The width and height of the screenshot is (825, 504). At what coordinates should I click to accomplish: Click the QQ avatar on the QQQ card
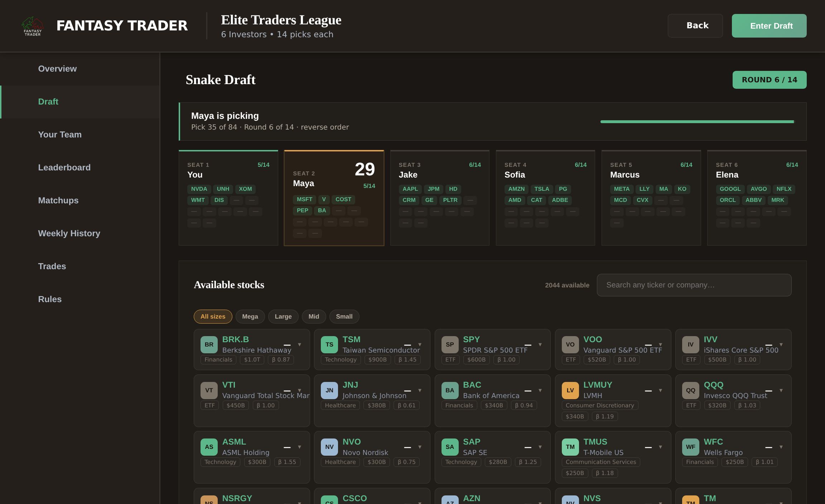[x=691, y=391]
